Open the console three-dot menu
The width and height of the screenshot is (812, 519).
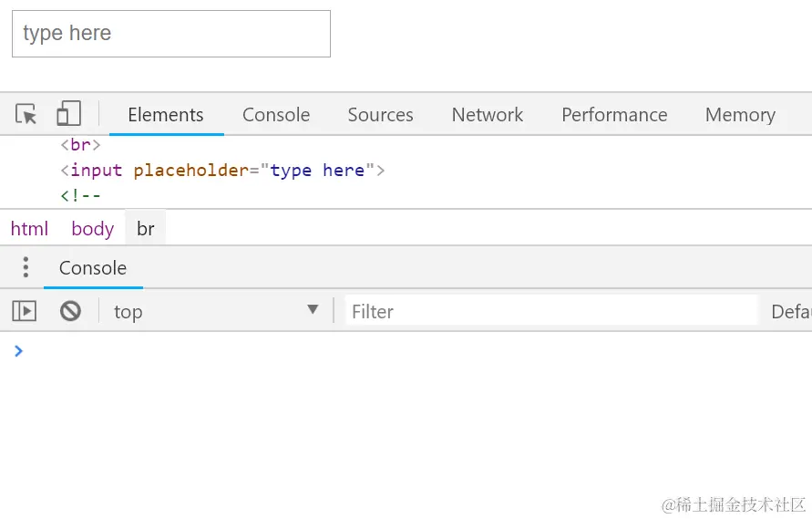[26, 267]
